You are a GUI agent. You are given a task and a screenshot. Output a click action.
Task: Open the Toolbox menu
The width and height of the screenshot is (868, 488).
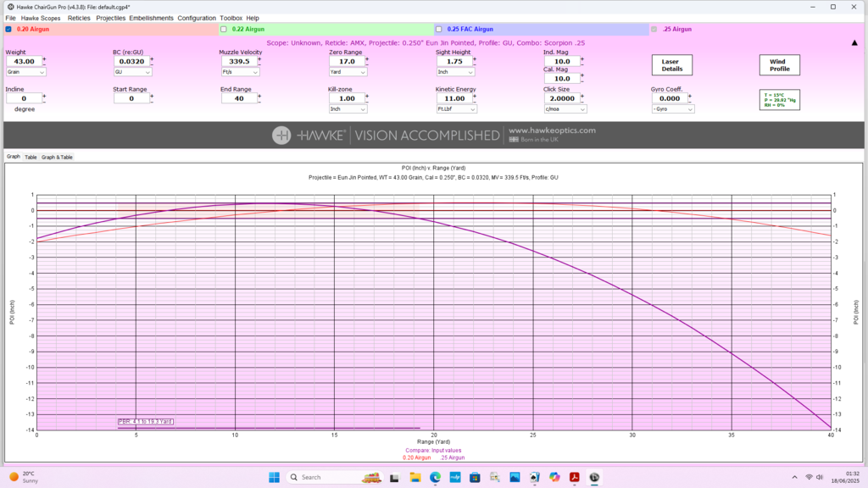pyautogui.click(x=231, y=19)
